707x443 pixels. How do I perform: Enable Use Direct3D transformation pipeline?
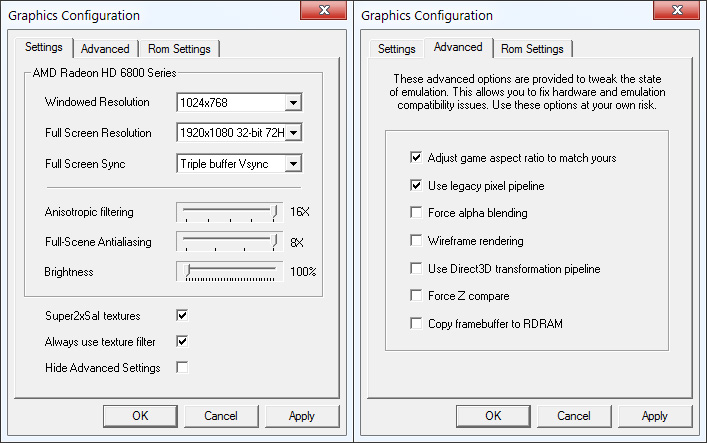(416, 269)
